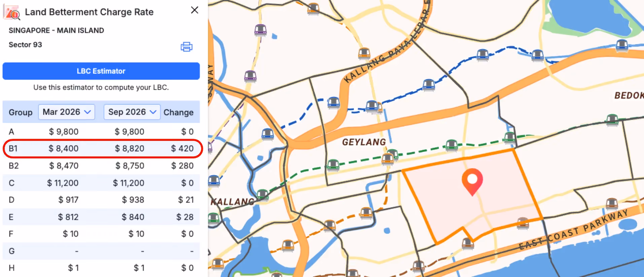Image resolution: width=644 pixels, height=277 pixels.
Task: Click the group G row label
Action: tap(11, 251)
